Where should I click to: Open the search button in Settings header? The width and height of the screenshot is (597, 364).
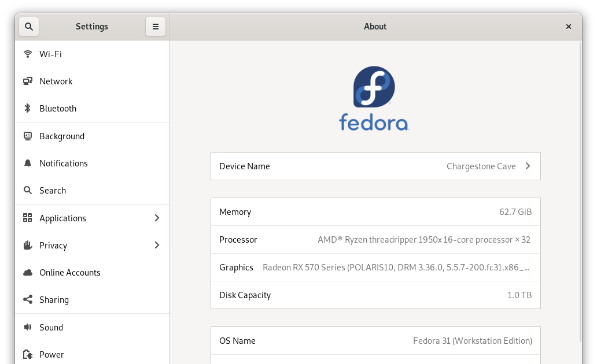[x=29, y=27]
